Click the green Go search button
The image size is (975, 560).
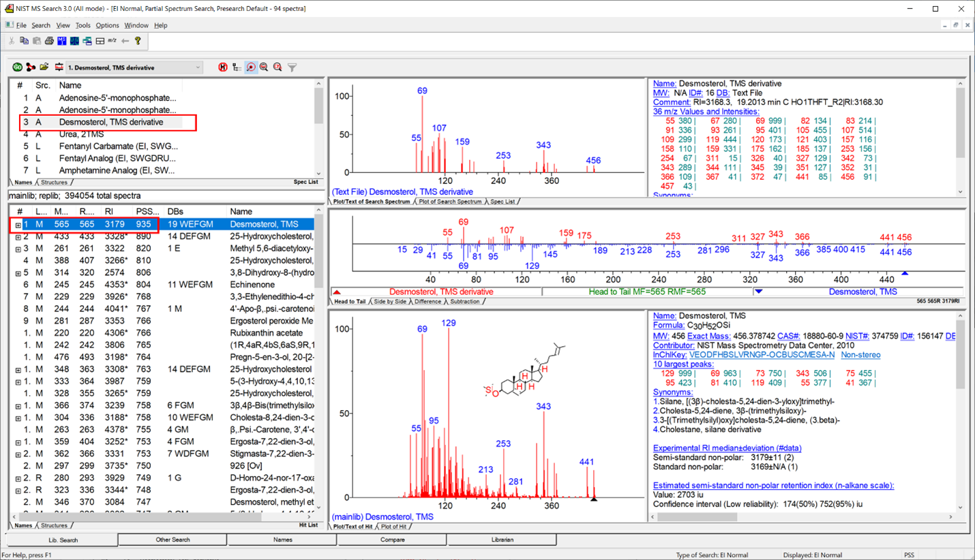pyautogui.click(x=17, y=67)
